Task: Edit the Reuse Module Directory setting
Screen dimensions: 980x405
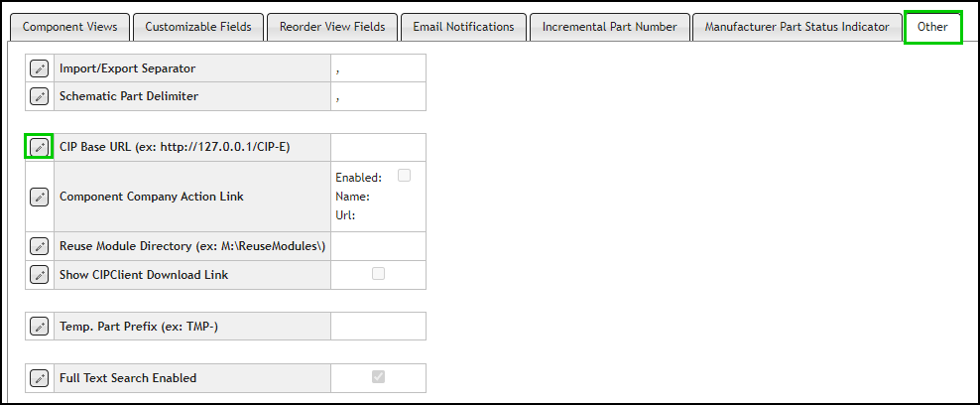Action: (40, 246)
